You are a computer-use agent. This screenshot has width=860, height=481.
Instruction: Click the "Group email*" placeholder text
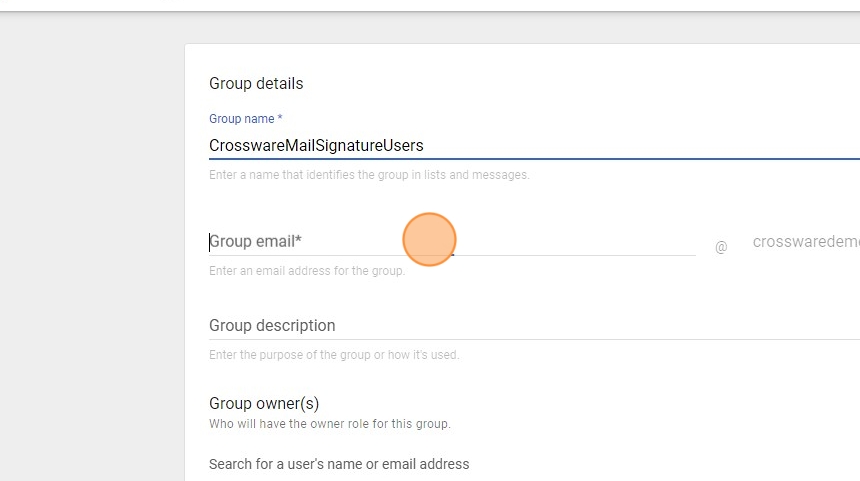(x=256, y=242)
